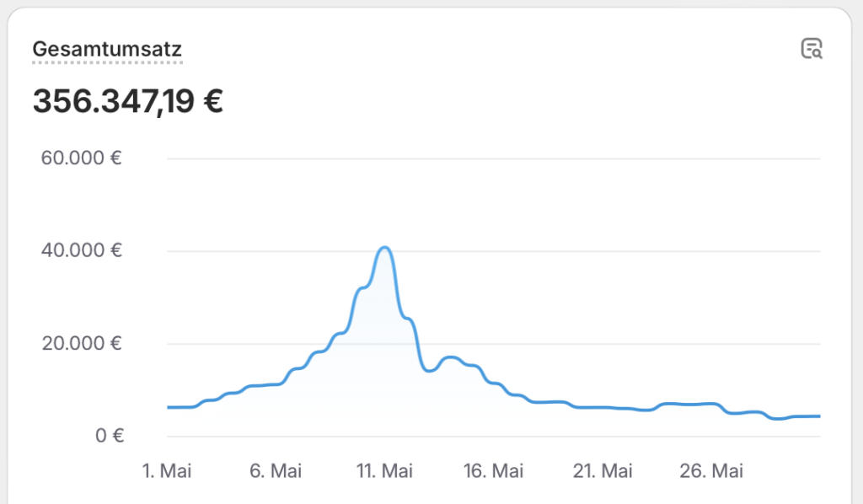
Task: Select the 6. Mai axis label
Action: point(276,471)
